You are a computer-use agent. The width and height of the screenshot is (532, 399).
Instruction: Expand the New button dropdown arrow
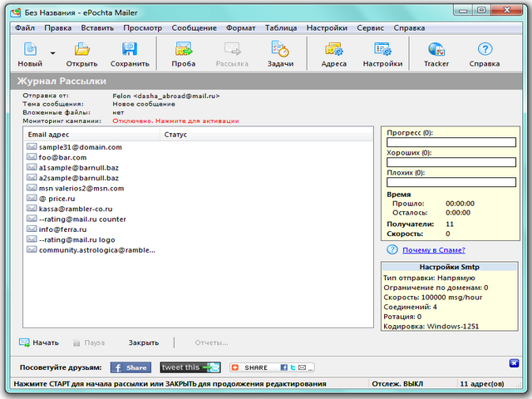pos(52,53)
